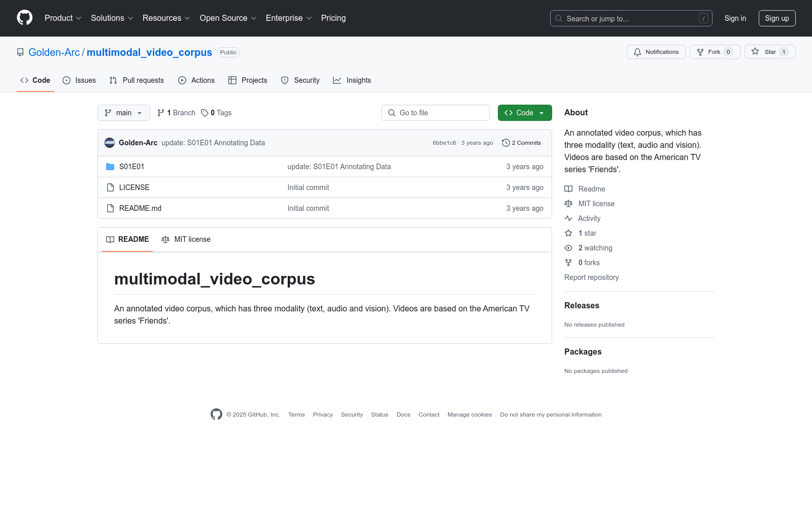This screenshot has width=812, height=508.
Task: Open the GitHub logo in the footer
Action: (216, 415)
